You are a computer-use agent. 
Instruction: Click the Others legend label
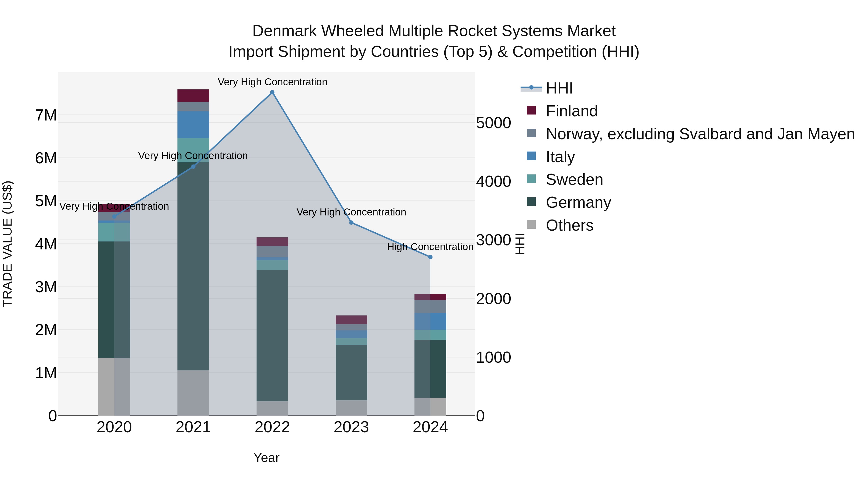pyautogui.click(x=570, y=225)
